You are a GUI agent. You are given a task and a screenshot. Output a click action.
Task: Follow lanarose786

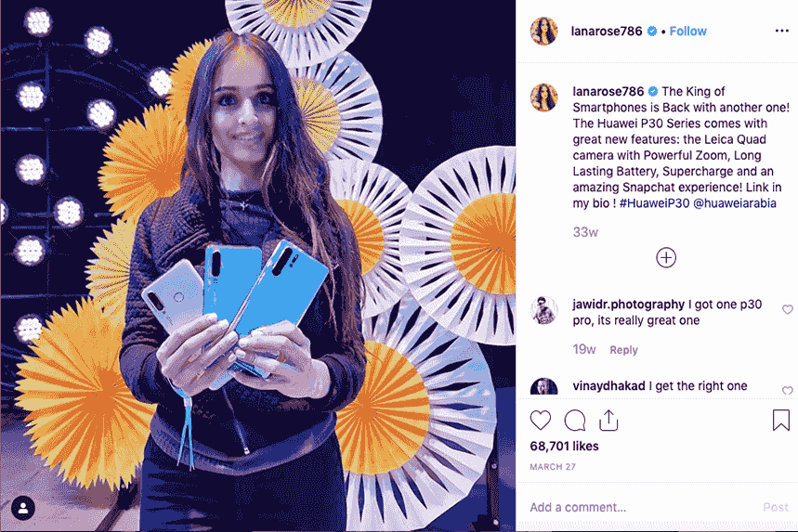tap(687, 31)
